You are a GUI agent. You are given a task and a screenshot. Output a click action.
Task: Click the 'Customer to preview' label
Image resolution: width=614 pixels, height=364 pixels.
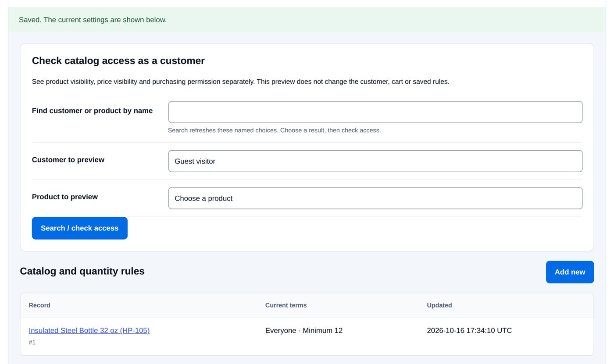pyautogui.click(x=68, y=160)
